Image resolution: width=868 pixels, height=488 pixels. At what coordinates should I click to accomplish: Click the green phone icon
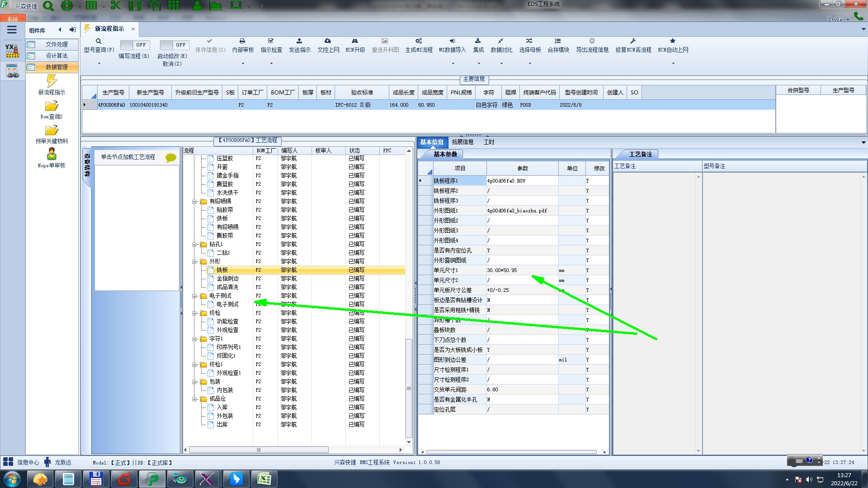(858, 16)
